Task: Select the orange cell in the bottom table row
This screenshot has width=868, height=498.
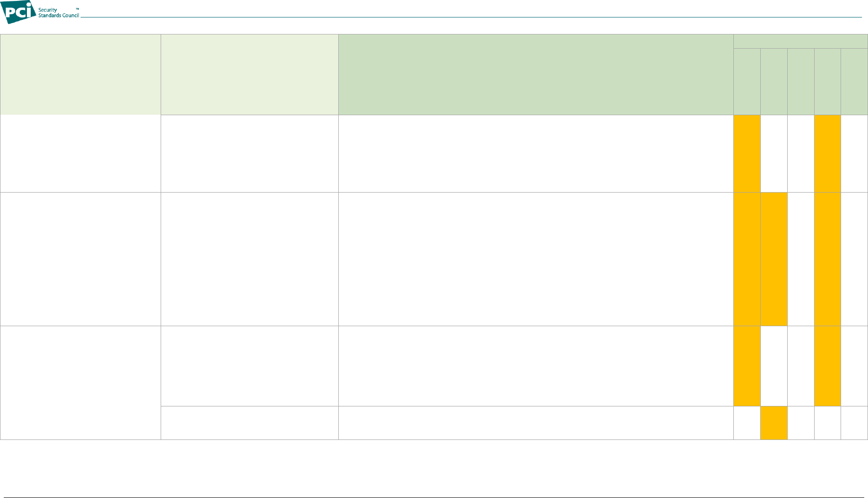Action: 774,423
